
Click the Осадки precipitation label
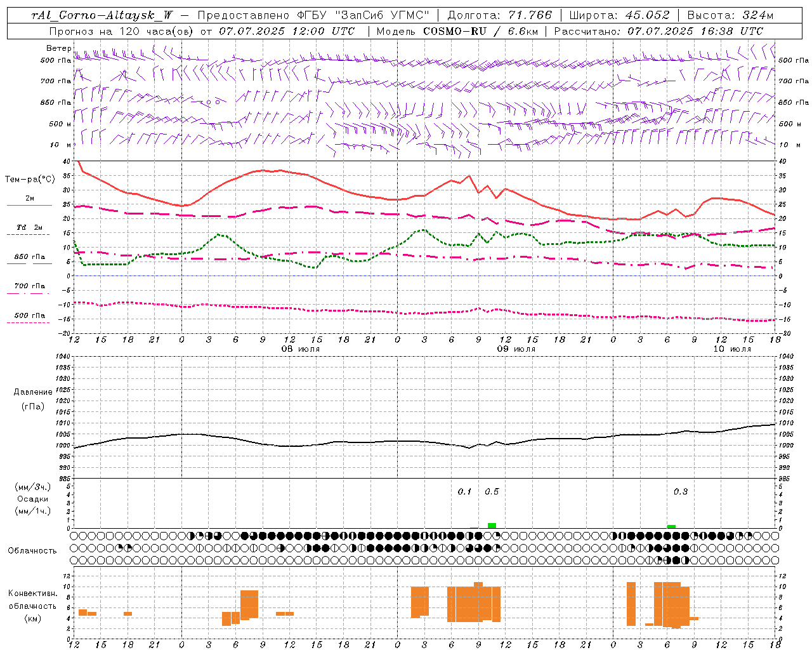pos(33,499)
